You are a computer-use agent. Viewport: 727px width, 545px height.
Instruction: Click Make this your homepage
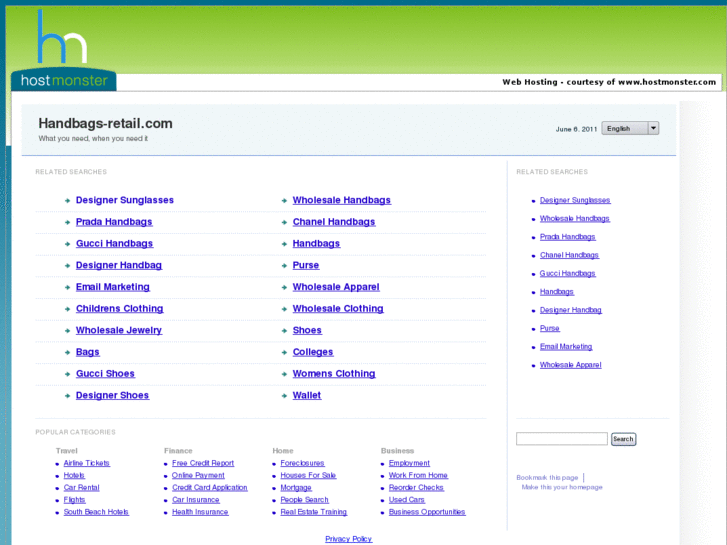coord(562,487)
